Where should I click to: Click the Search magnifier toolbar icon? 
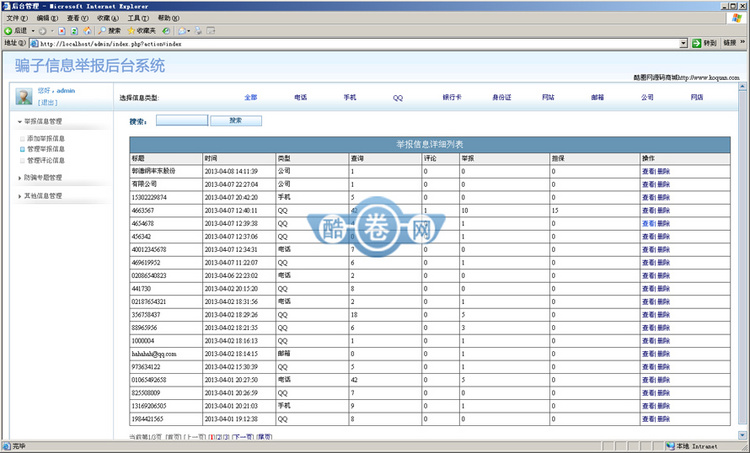[102, 31]
